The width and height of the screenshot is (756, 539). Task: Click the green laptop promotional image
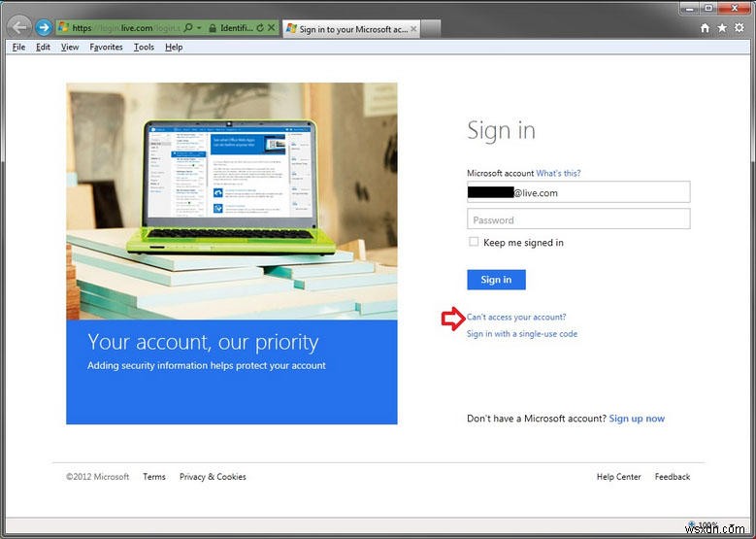click(x=231, y=201)
